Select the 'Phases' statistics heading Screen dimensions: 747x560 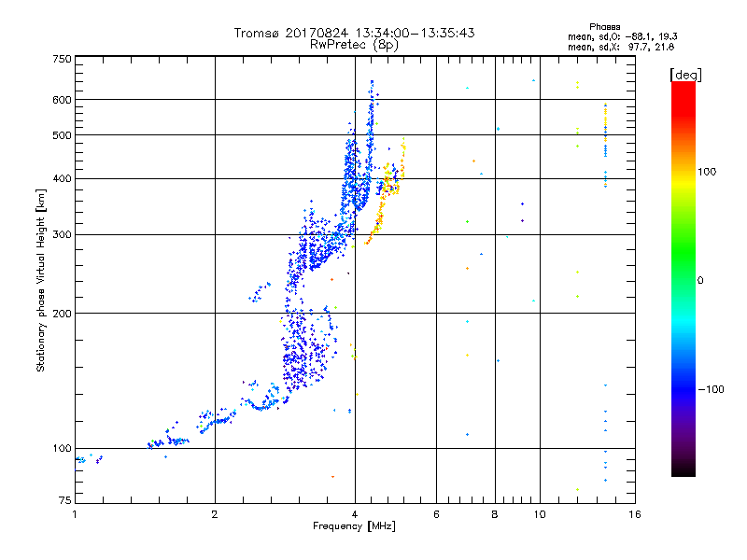click(604, 27)
